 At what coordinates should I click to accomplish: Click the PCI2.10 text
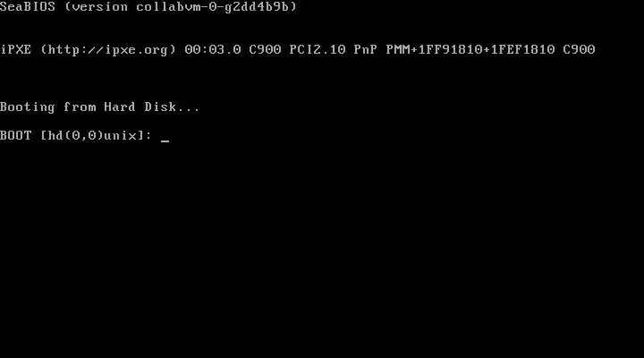(x=318, y=50)
